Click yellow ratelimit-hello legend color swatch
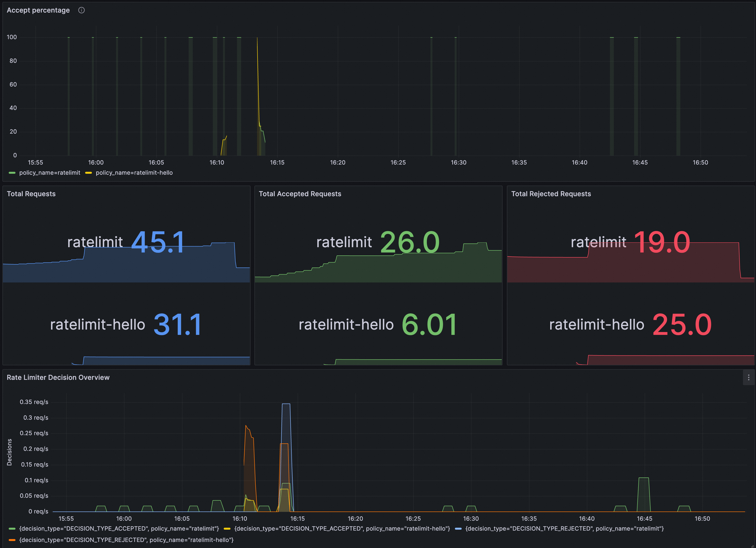 click(88, 173)
